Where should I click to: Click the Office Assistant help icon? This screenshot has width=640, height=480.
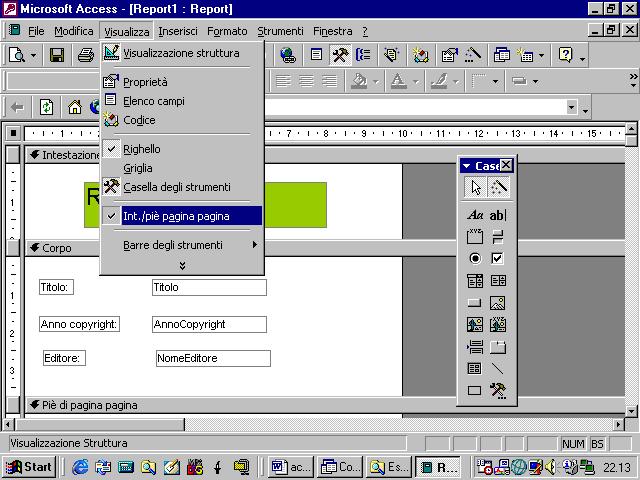(566, 55)
